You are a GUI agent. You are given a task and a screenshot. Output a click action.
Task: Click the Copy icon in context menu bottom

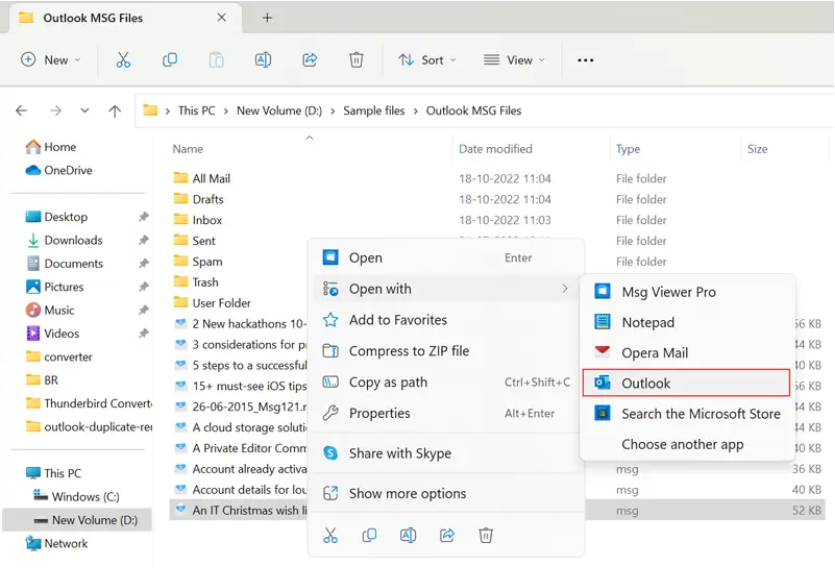pos(369,535)
